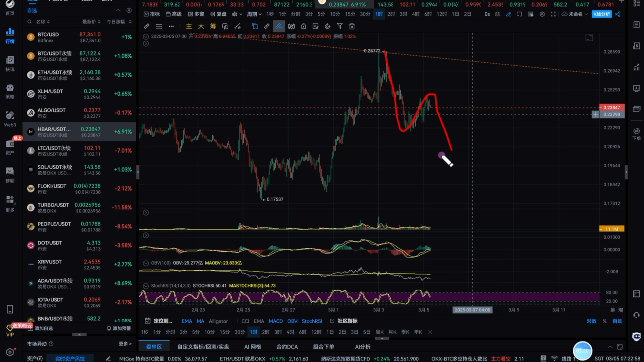
Task: Share the chart via share icon
Action: [618, 14]
